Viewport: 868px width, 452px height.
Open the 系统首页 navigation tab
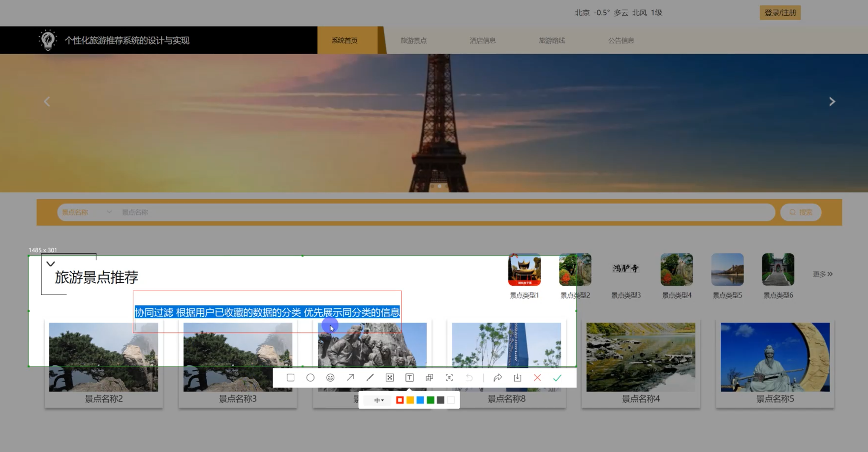pos(344,40)
